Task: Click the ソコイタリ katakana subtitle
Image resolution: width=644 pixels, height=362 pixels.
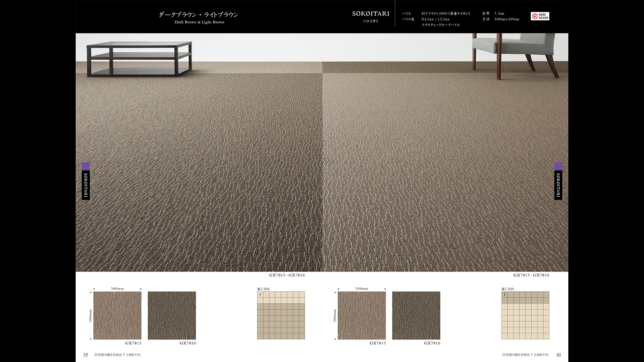Action: [x=371, y=21]
